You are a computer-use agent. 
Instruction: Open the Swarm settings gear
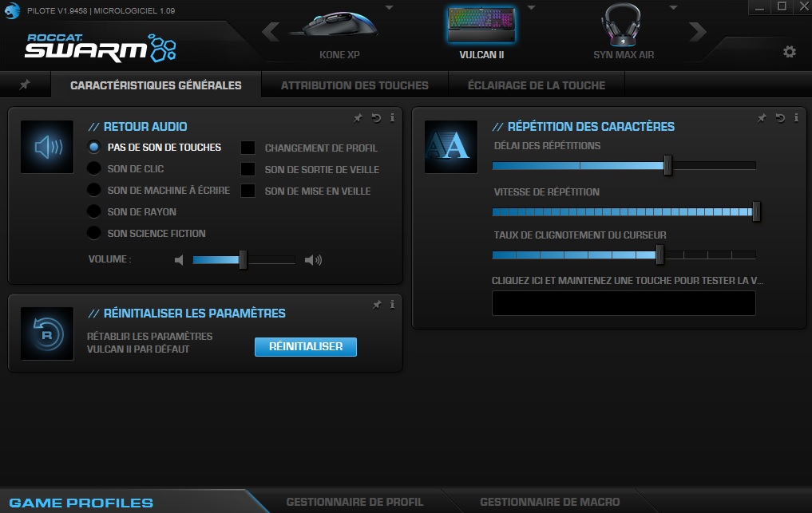pos(789,50)
